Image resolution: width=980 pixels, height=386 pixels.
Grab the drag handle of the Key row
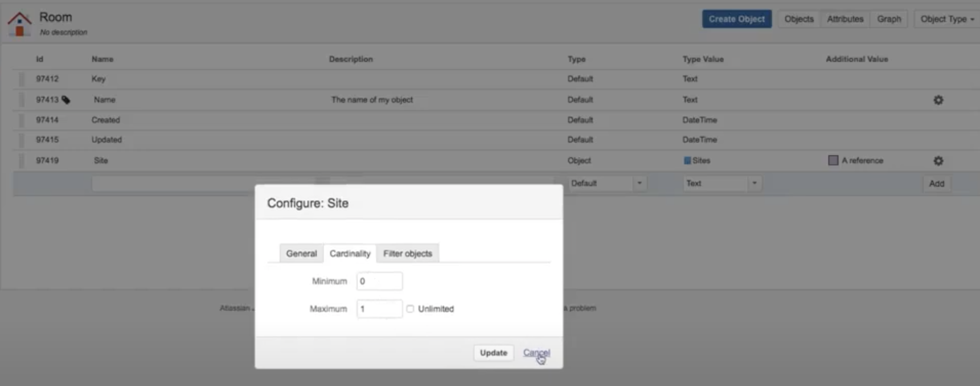[x=22, y=79]
